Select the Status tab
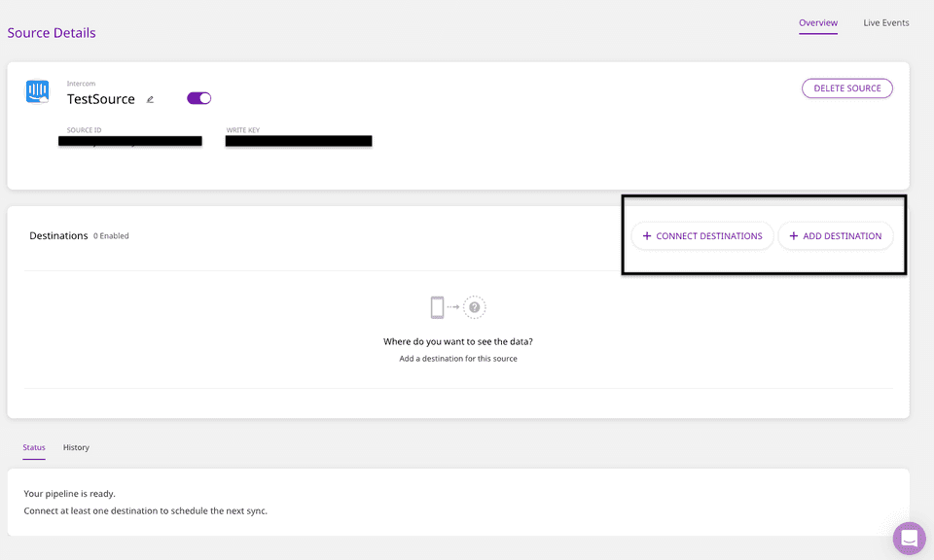934x560 pixels. click(x=34, y=447)
